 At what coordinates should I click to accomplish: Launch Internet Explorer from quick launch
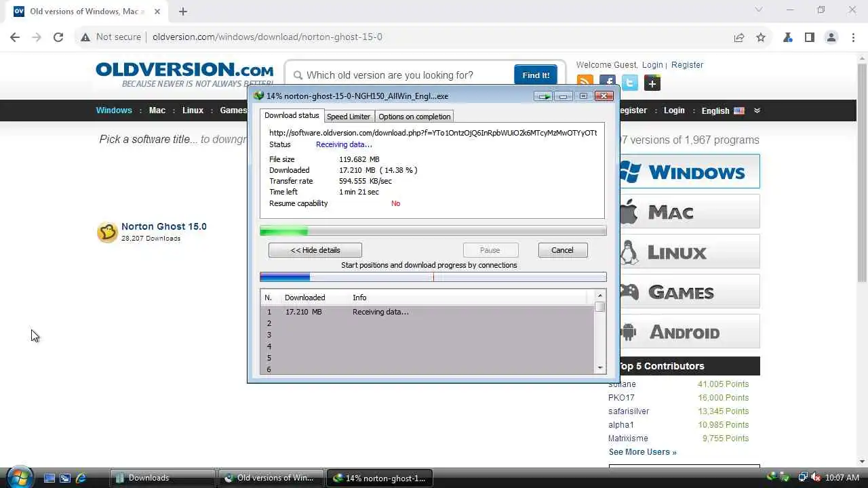pyautogui.click(x=81, y=478)
